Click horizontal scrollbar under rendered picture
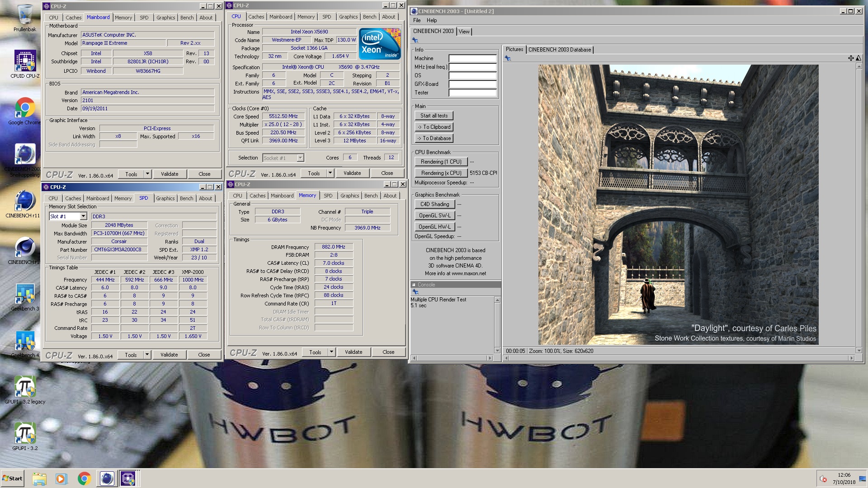Viewport: 868px width, 488px height. point(679,358)
